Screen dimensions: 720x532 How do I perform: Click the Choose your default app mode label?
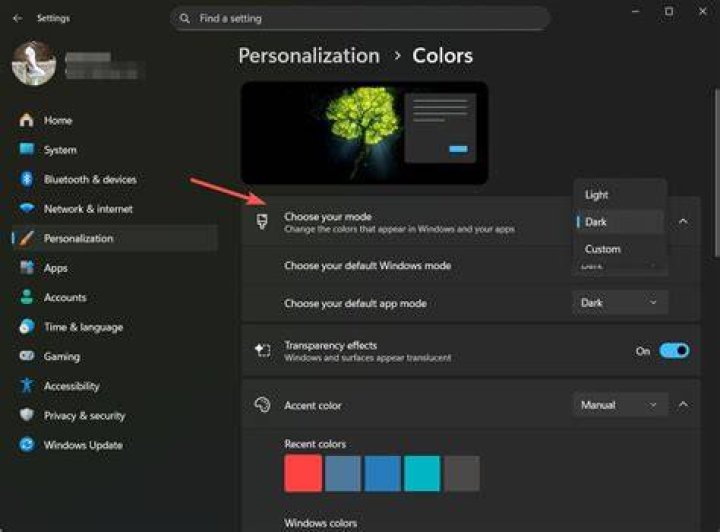pos(355,303)
